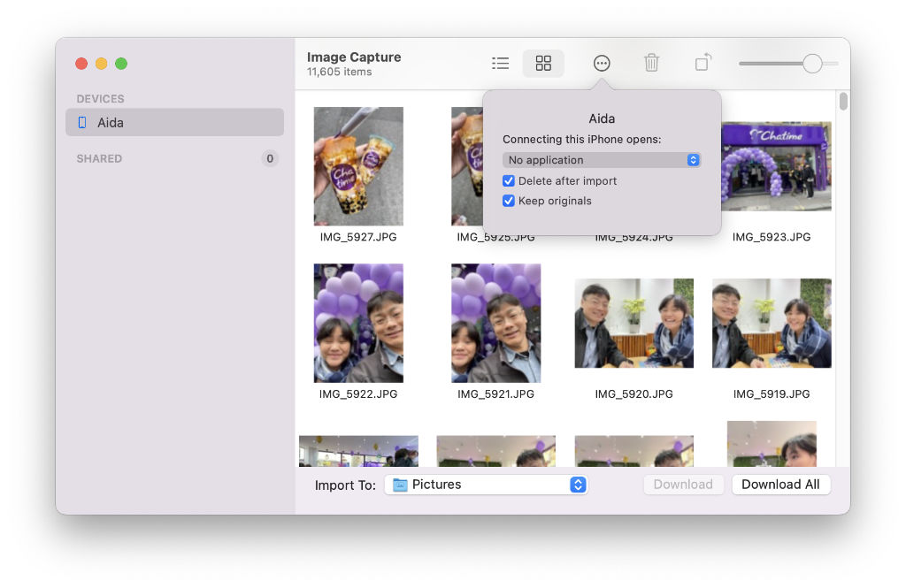Click the Download All button
The image size is (906, 588).
780,485
